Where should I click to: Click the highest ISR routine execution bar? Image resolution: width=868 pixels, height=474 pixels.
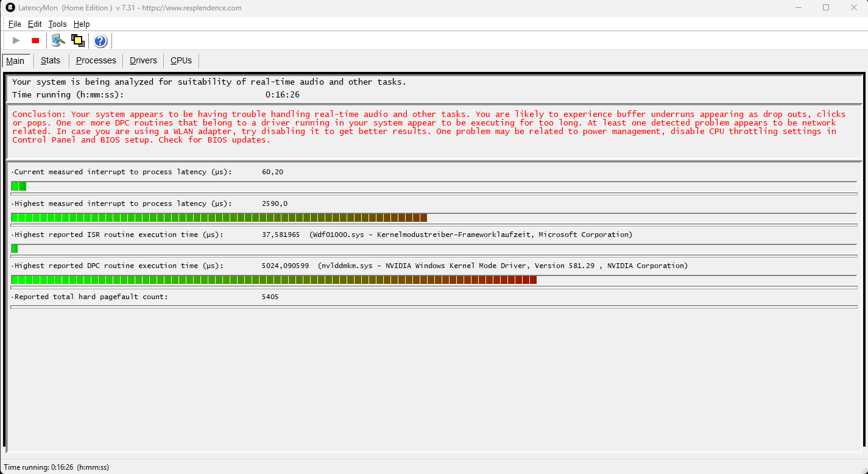tap(434, 249)
